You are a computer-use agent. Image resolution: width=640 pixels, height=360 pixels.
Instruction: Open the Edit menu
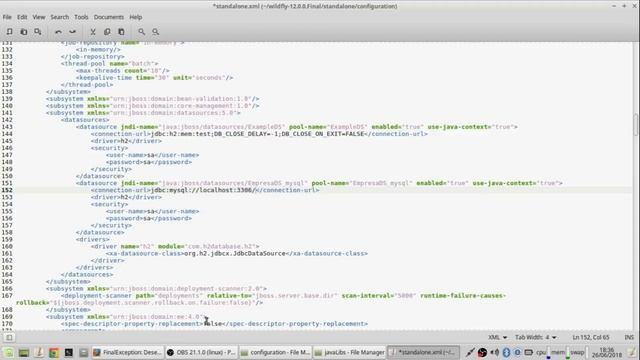coord(22,17)
